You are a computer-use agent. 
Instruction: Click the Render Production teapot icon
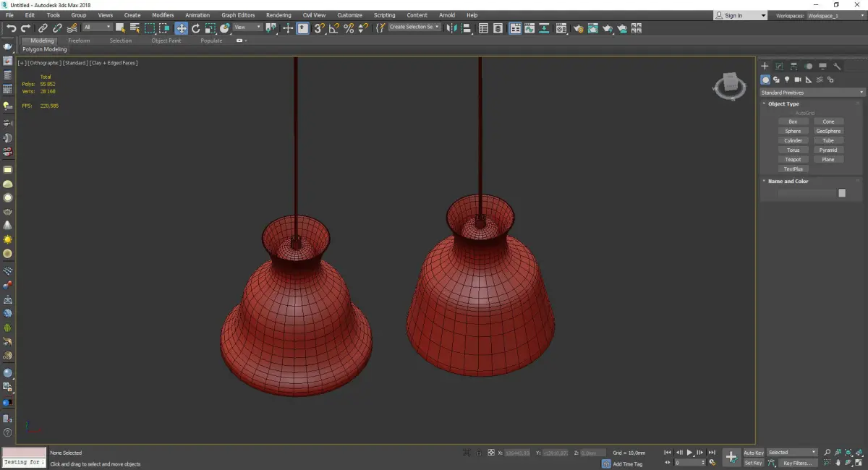608,28
